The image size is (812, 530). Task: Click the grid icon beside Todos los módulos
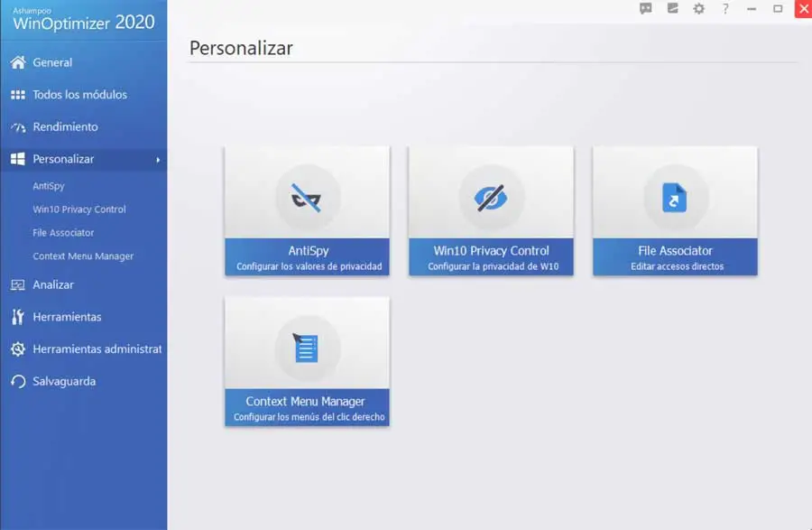[x=18, y=95]
